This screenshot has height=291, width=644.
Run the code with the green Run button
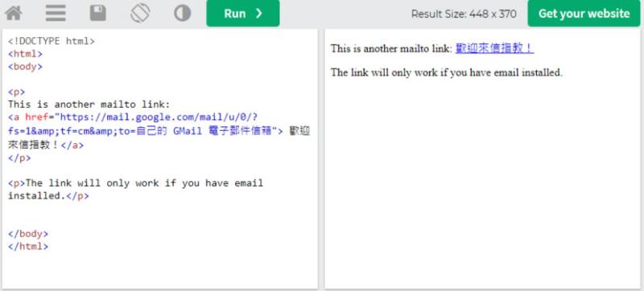click(243, 13)
